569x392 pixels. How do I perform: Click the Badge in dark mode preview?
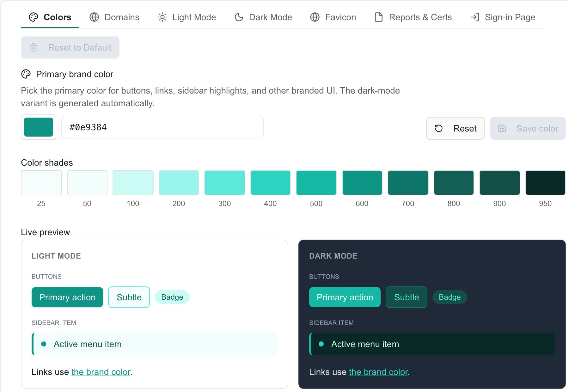[450, 297]
